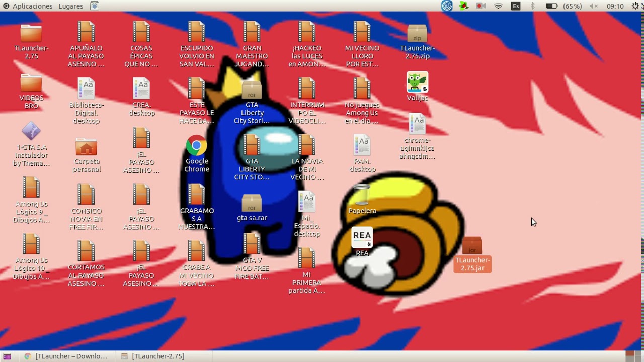Open the Aplicaciones menu
The height and width of the screenshot is (362, 644).
[27, 6]
